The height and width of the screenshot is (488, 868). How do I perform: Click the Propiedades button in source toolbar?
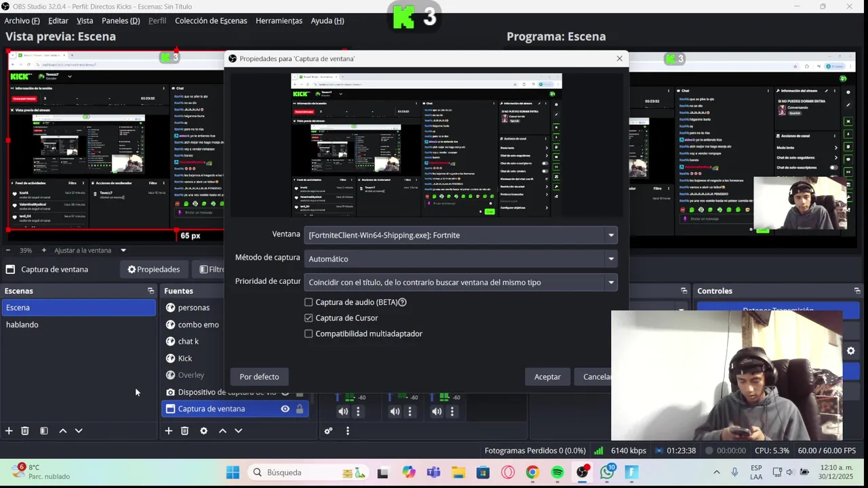point(154,269)
